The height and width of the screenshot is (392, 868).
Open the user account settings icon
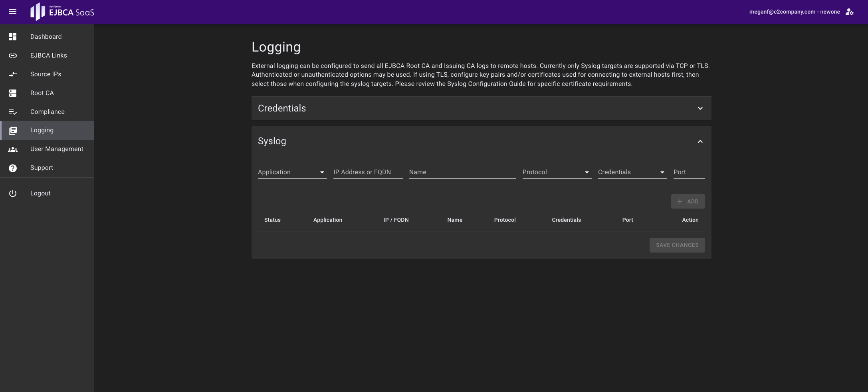coord(850,12)
